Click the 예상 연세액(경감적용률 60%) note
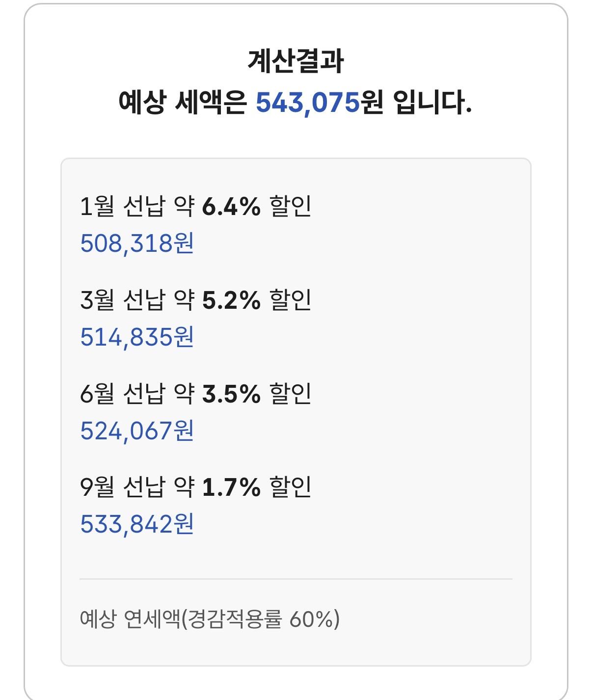Image resolution: width=592 pixels, height=700 pixels. tap(210, 619)
